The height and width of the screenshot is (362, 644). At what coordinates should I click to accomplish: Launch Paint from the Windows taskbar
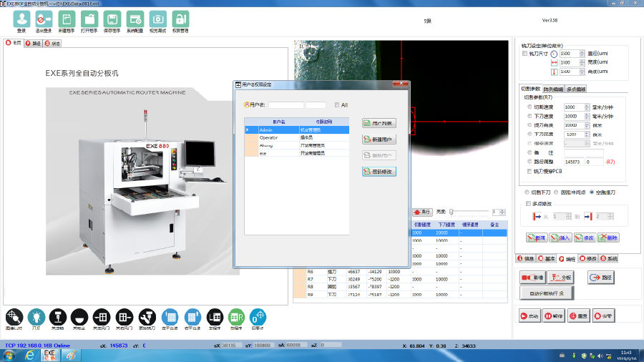click(x=70, y=354)
